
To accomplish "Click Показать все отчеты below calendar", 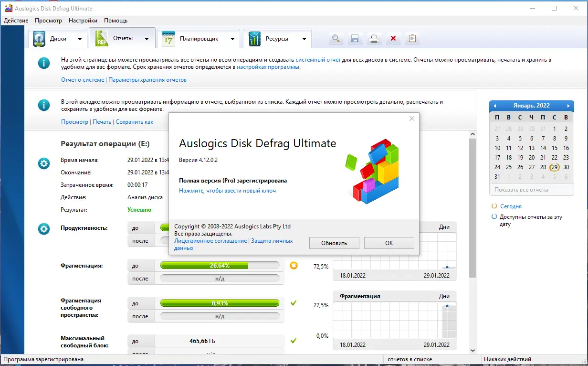I will 522,190.
